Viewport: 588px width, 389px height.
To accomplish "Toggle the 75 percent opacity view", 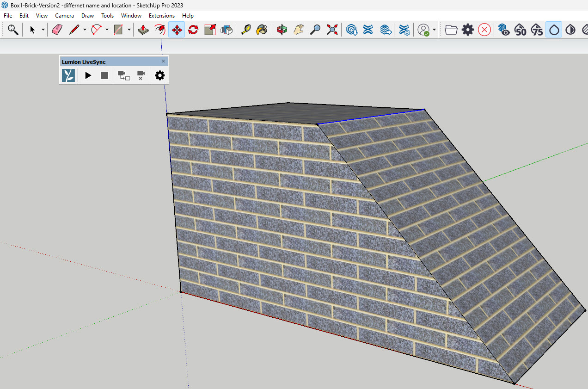I will coord(537,30).
